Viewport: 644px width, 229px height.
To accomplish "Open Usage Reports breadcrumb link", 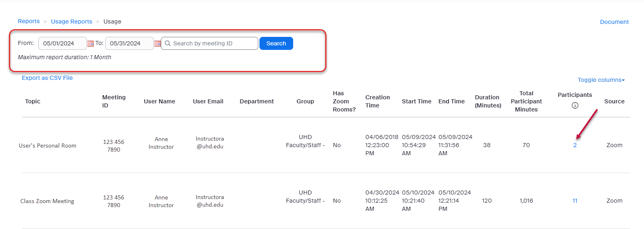I will tap(71, 21).
